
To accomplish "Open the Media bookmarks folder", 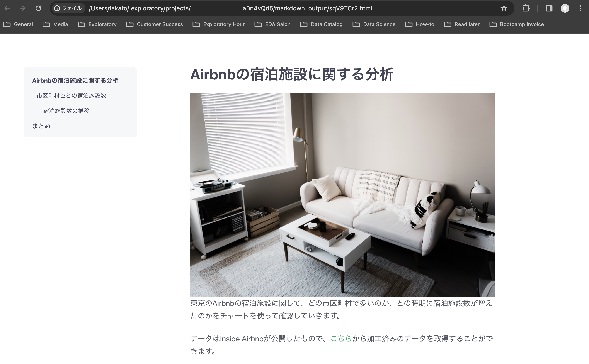I will [x=55, y=24].
